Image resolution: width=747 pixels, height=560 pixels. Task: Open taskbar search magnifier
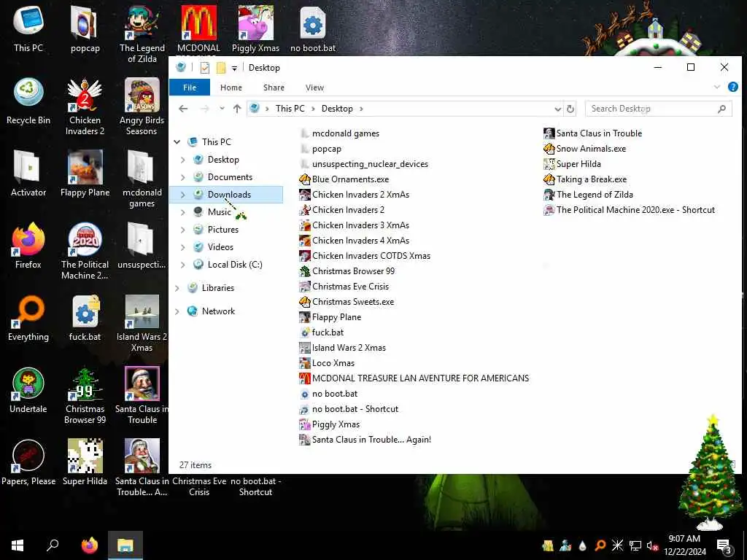coord(53,545)
